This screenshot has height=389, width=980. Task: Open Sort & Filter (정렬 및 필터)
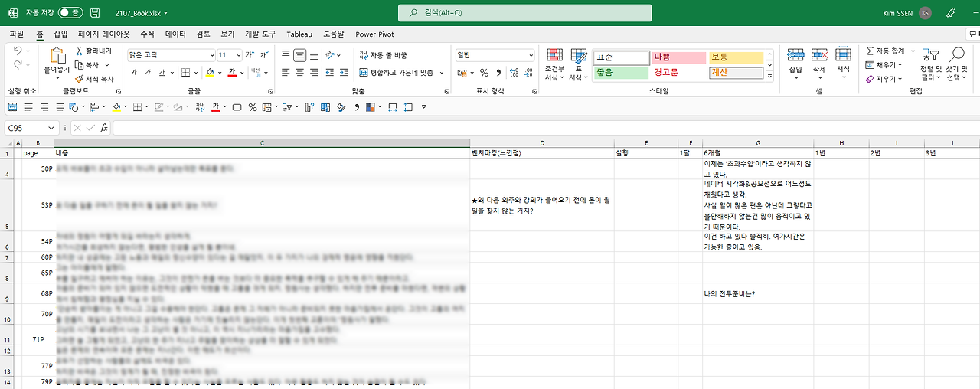click(x=931, y=66)
